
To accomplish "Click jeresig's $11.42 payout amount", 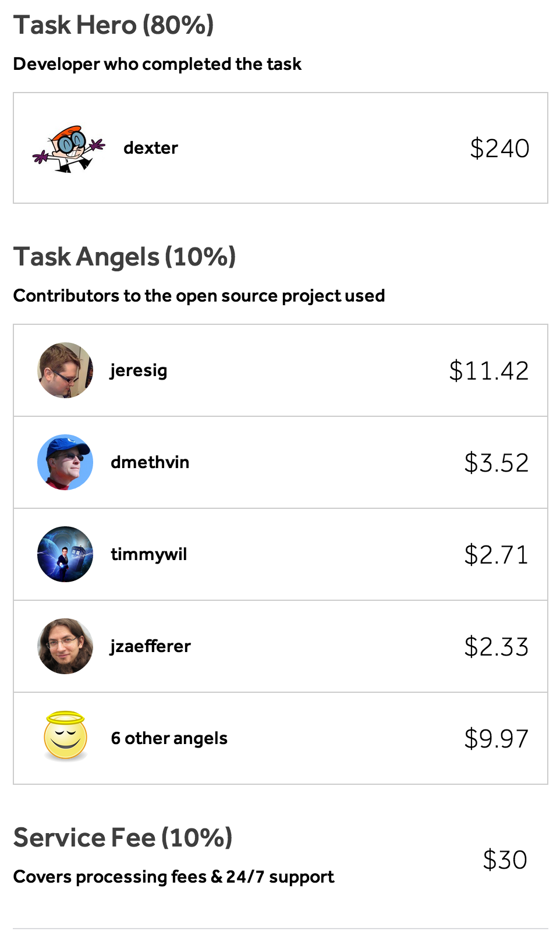I will [489, 371].
